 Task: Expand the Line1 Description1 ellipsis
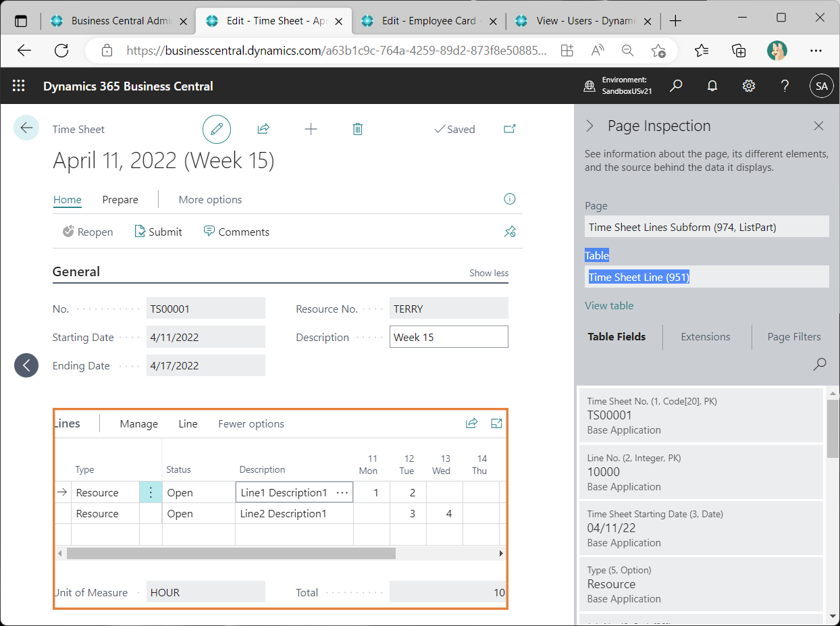tap(342, 493)
